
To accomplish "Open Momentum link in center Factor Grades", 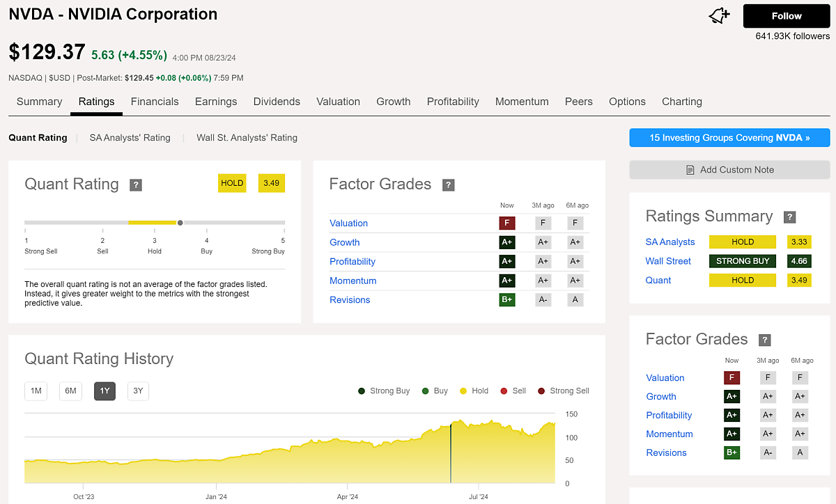I will [x=353, y=281].
